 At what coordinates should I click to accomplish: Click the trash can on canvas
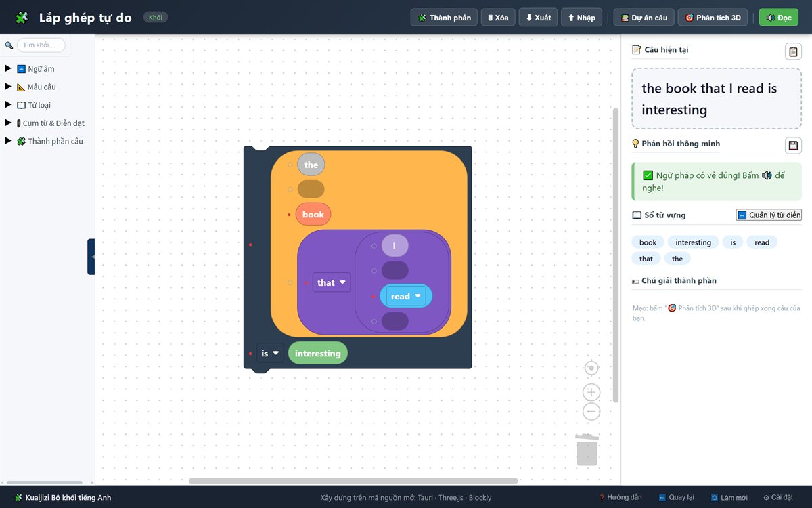point(587,449)
